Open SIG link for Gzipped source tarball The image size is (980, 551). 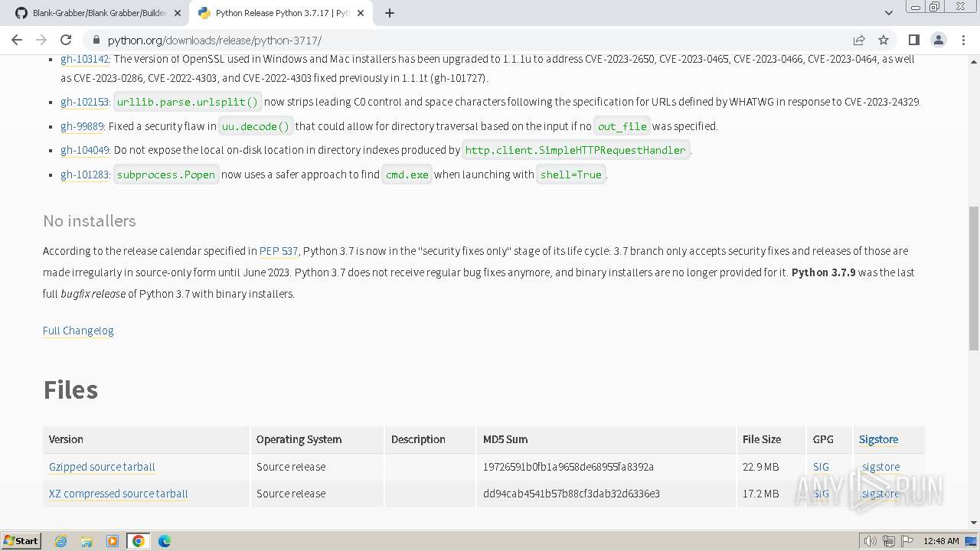click(821, 467)
